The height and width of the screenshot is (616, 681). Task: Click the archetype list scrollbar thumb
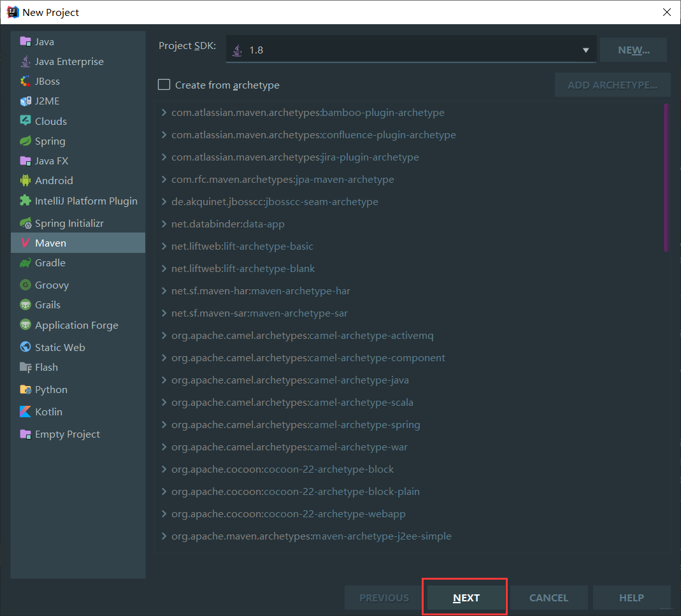[666, 177]
